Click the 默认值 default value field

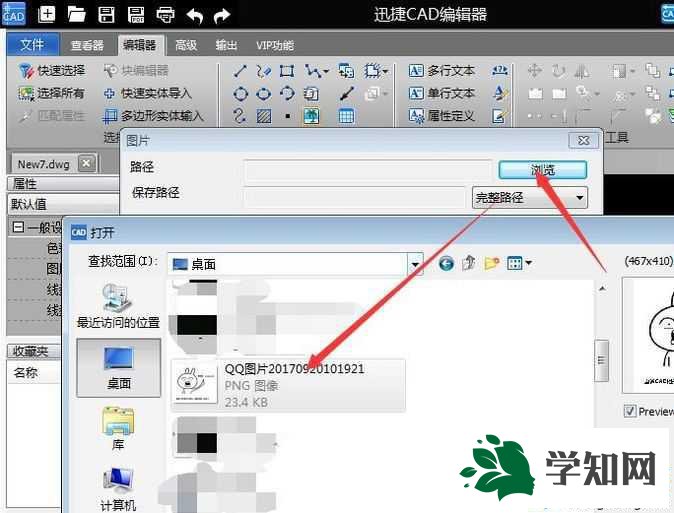pos(63,204)
